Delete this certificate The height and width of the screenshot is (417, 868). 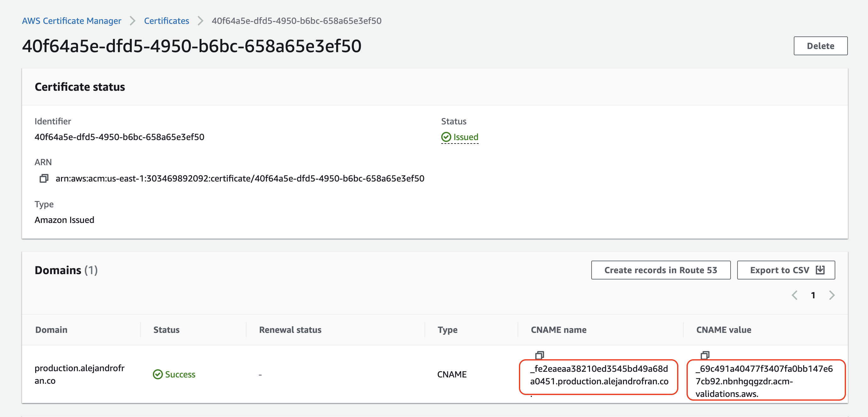tap(820, 46)
